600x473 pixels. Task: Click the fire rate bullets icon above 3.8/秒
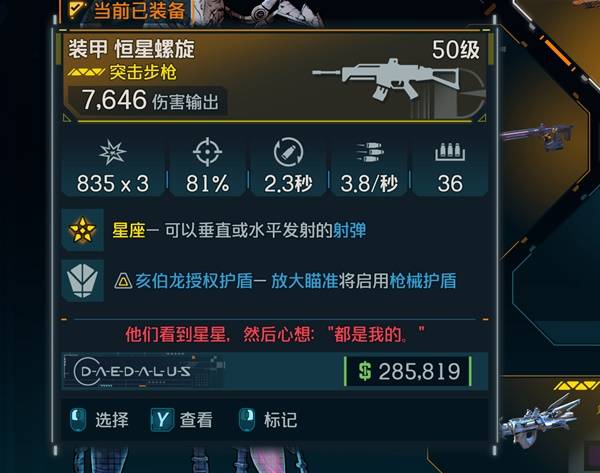pos(370,152)
